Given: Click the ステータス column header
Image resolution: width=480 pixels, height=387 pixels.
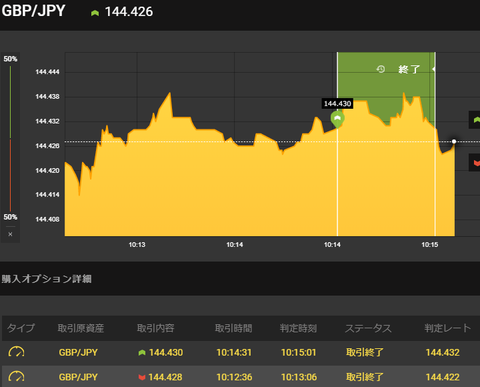Looking at the screenshot, I should (x=368, y=328).
